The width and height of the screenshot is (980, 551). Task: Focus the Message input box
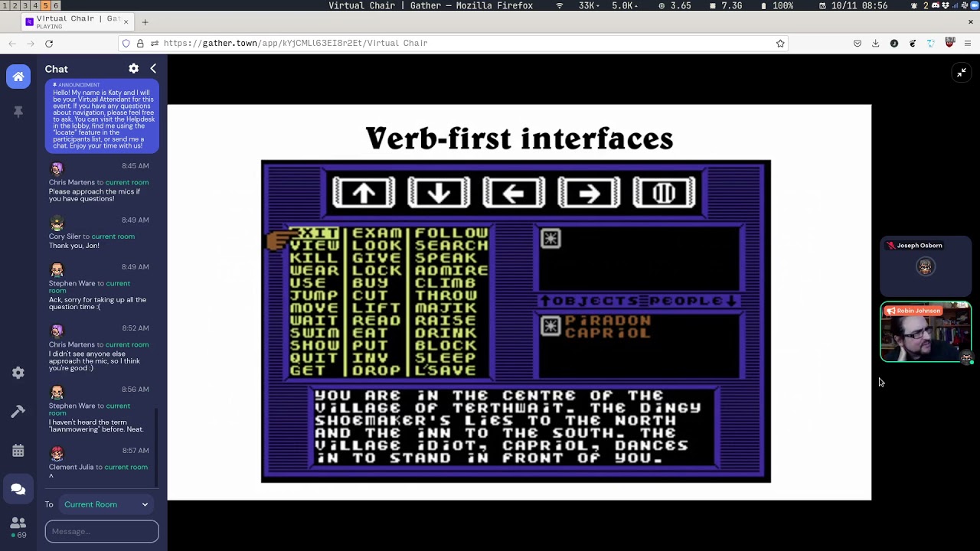(102, 531)
